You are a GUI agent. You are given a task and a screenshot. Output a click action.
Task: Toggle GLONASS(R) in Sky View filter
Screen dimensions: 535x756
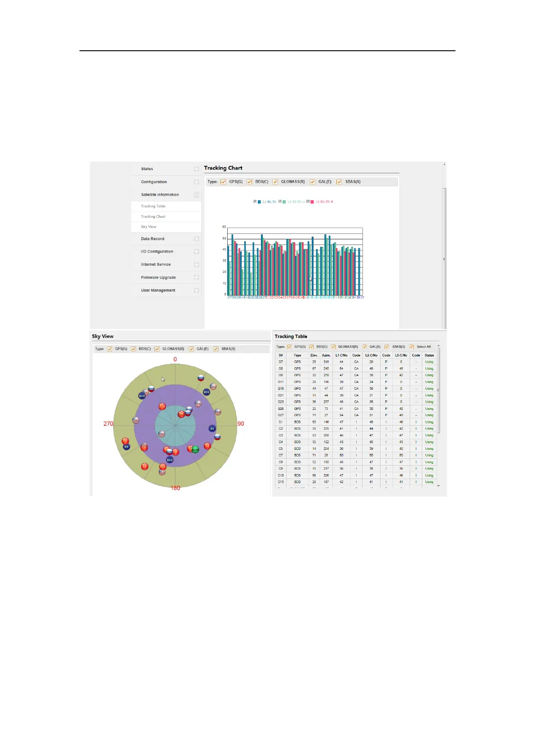[157, 349]
